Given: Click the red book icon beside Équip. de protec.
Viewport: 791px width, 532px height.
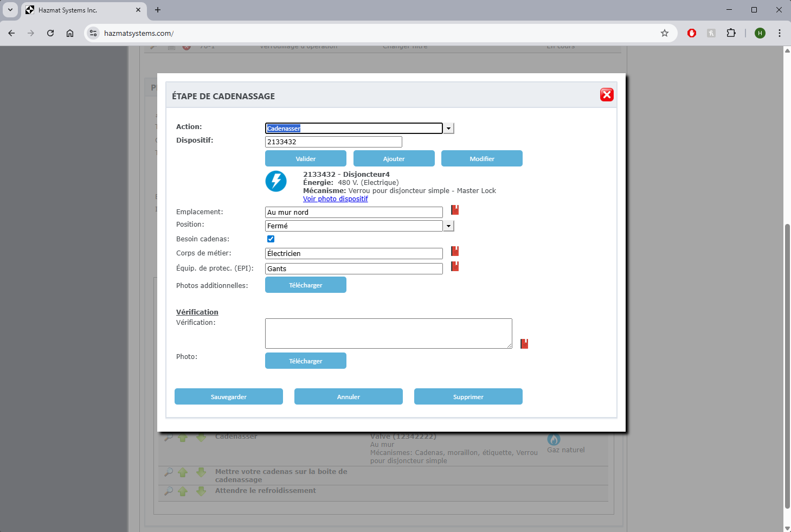Looking at the screenshot, I should 455,266.
